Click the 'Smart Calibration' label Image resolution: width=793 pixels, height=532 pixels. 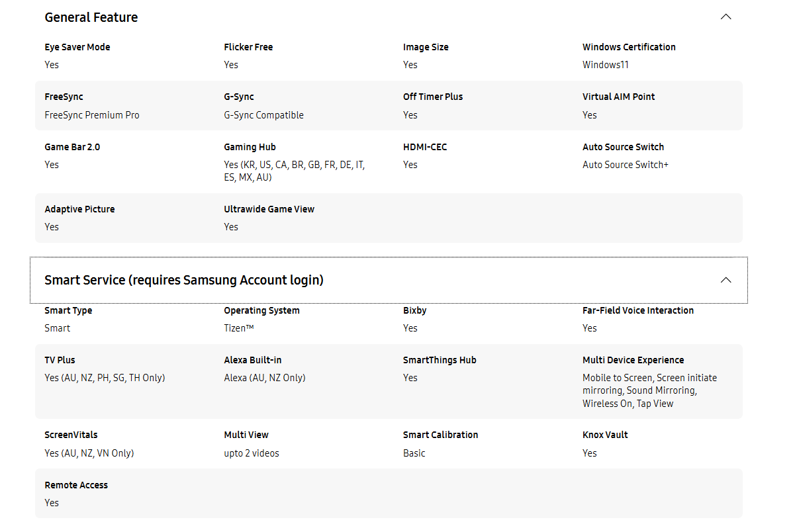coord(440,435)
